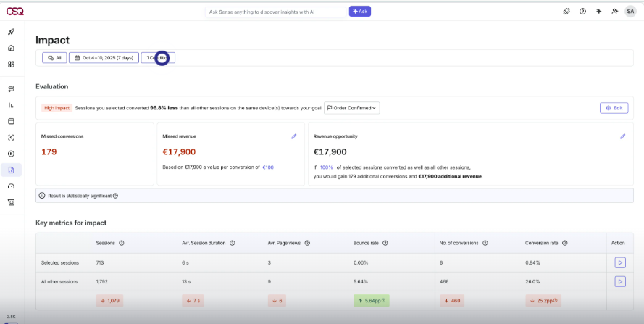The image size is (644, 324).
Task: Click the help icon next to Sessions header
Action: click(121, 243)
